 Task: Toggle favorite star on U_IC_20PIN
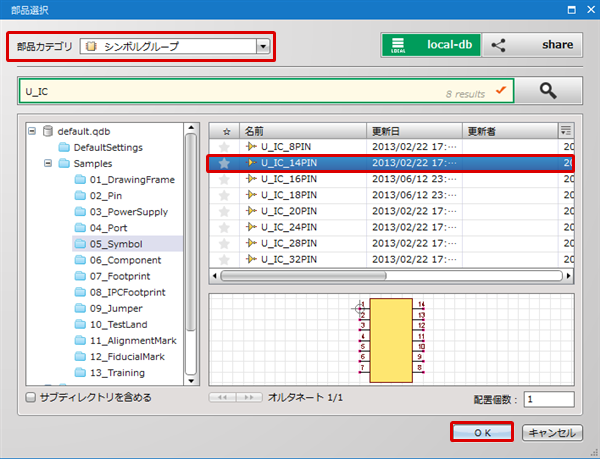click(x=225, y=211)
